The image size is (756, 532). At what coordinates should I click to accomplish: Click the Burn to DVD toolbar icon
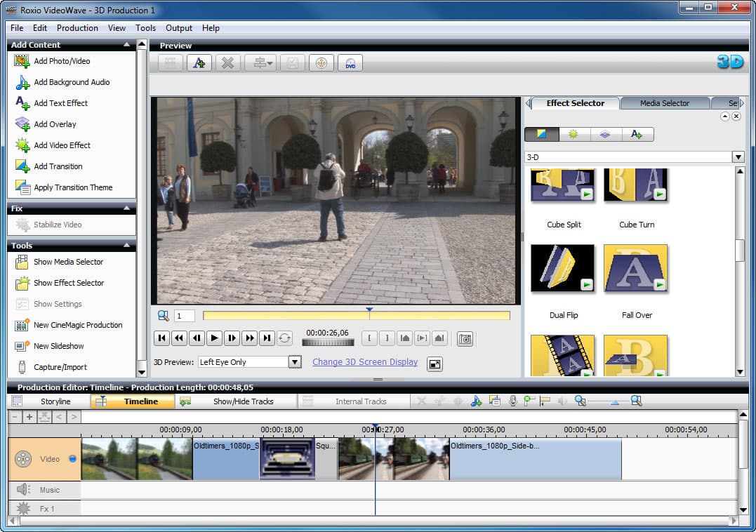click(x=350, y=62)
